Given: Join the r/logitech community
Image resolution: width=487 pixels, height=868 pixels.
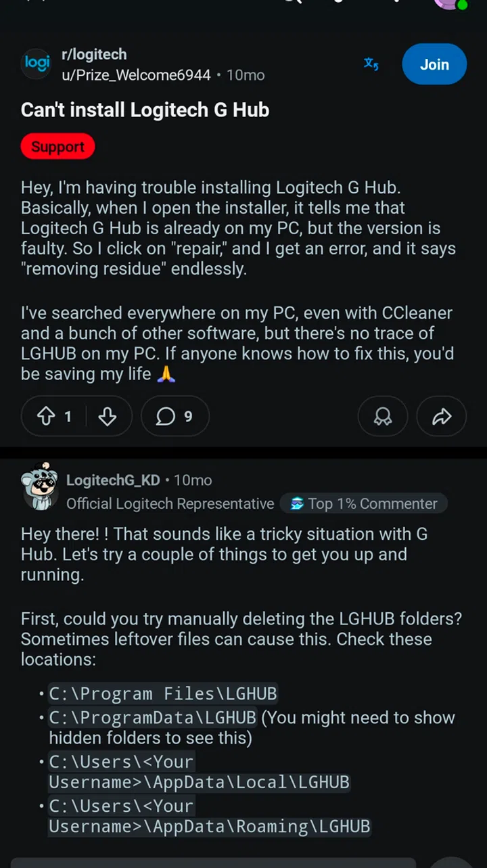Looking at the screenshot, I should [434, 64].
